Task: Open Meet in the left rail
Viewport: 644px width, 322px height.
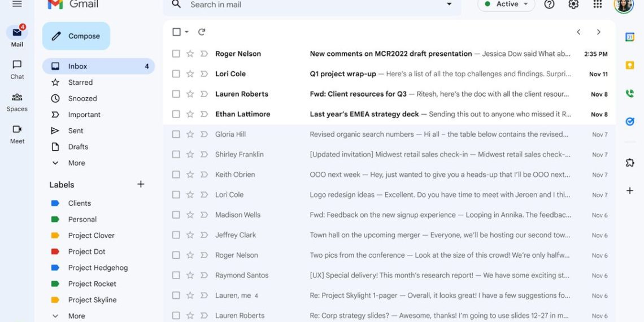Action: [17, 134]
